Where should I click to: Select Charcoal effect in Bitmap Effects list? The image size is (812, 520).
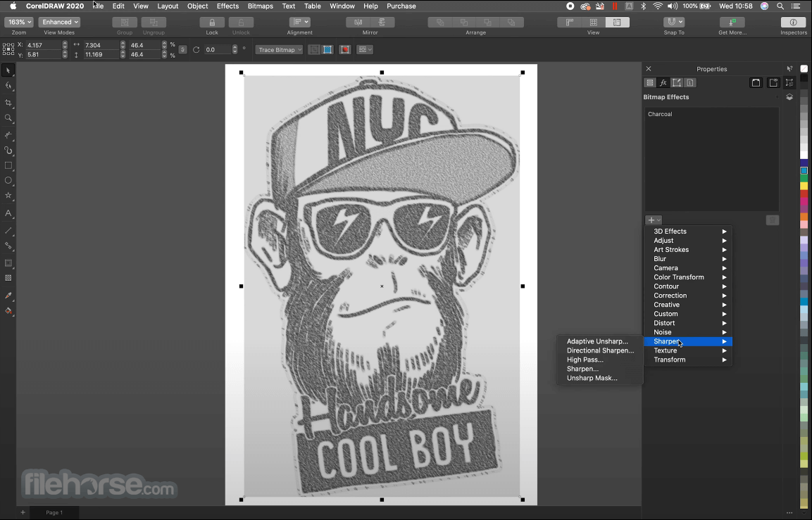pyautogui.click(x=660, y=114)
